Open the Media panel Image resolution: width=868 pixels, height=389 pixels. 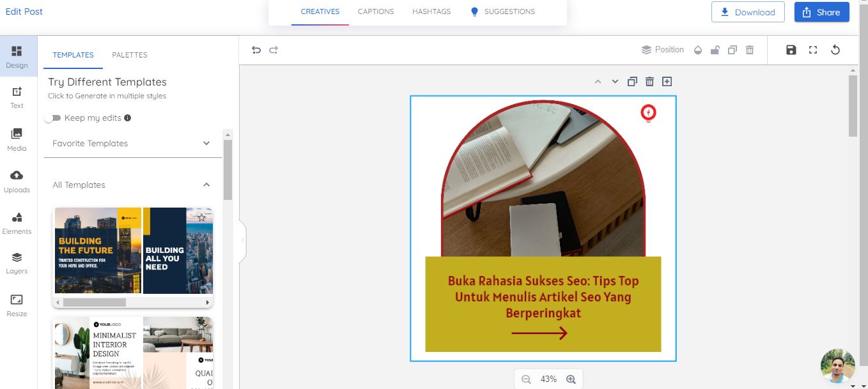coord(17,139)
